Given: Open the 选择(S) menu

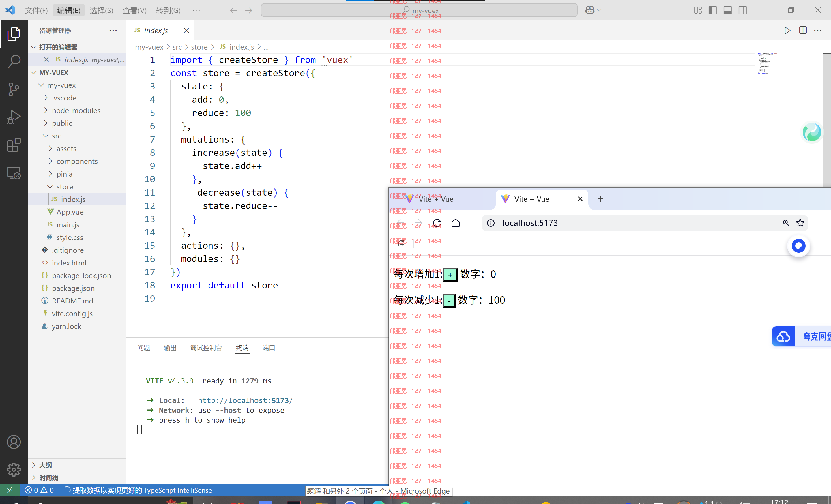Looking at the screenshot, I should [101, 10].
